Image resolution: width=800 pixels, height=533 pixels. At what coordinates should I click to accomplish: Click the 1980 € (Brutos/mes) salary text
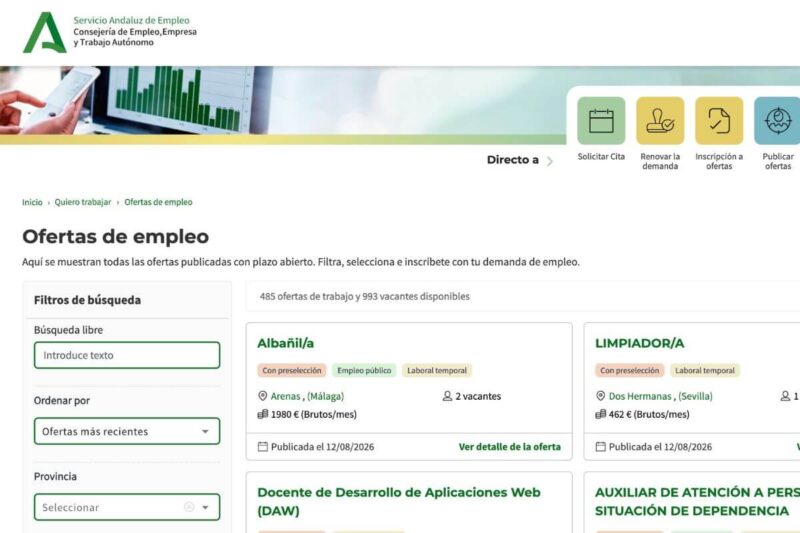pos(313,414)
